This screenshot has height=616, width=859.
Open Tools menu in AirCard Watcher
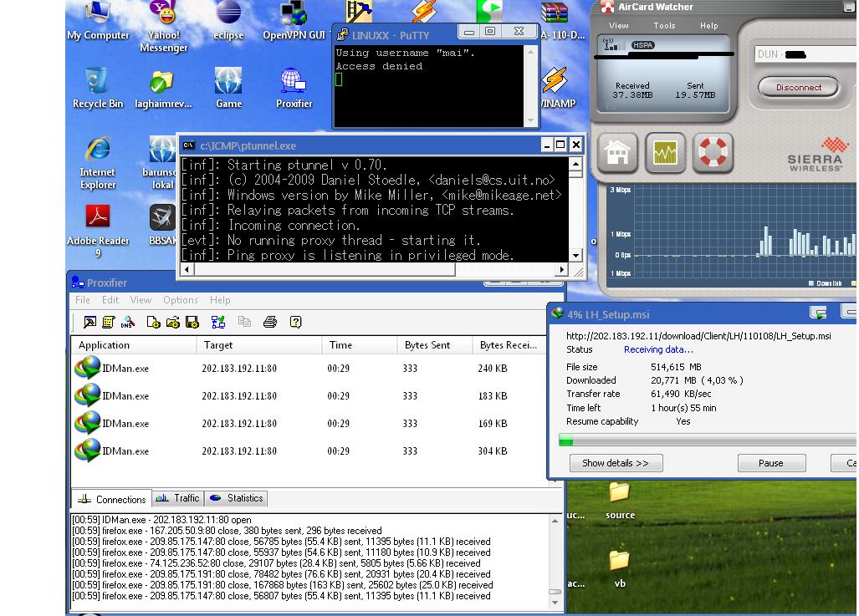(x=664, y=26)
